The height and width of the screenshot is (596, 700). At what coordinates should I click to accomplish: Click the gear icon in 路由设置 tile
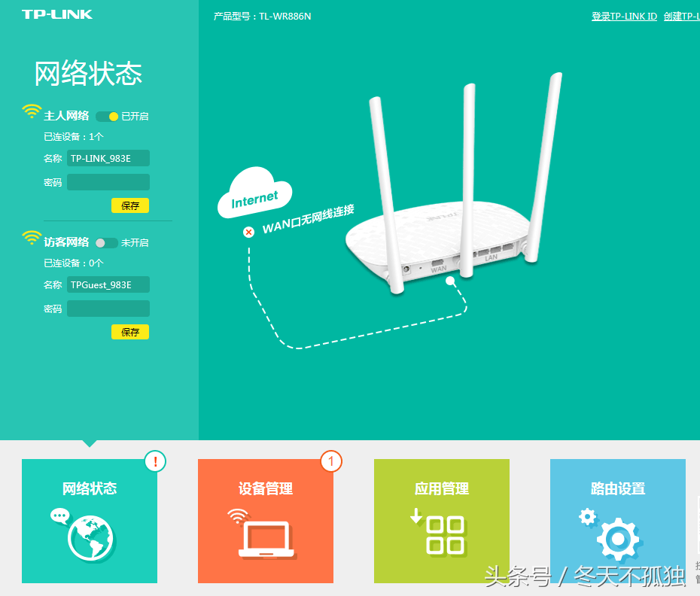click(x=618, y=539)
